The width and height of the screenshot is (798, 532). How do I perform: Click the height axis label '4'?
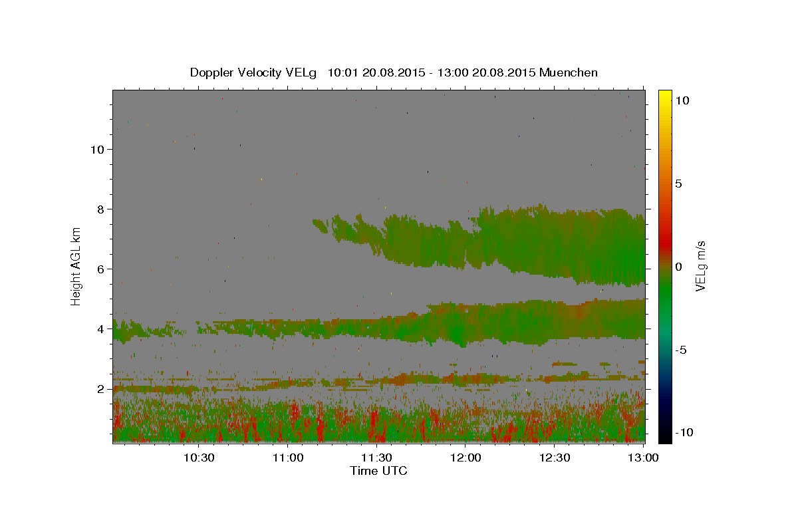[101, 329]
